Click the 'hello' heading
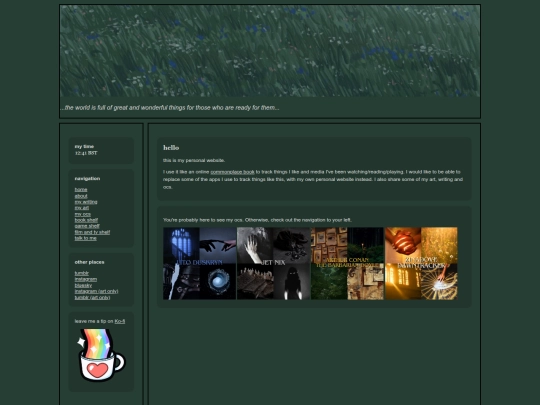 click(171, 147)
